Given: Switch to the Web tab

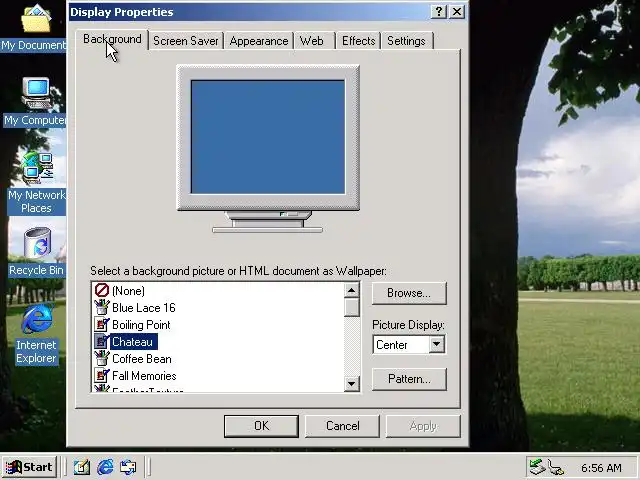Looking at the screenshot, I should point(315,41).
